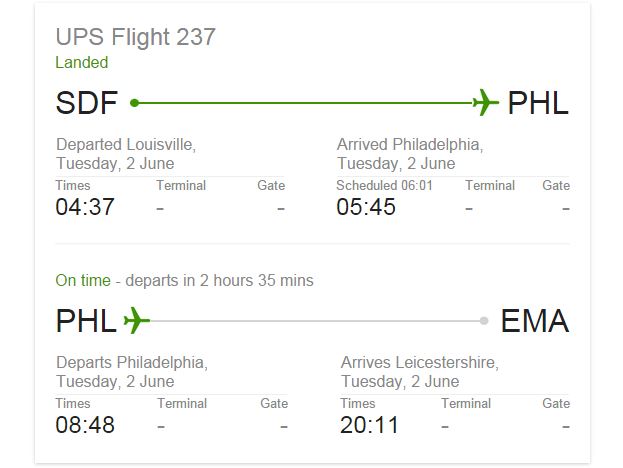Click the 05:45 Philadelphia arrival time
The width and height of the screenshot is (623, 468).
tap(366, 207)
